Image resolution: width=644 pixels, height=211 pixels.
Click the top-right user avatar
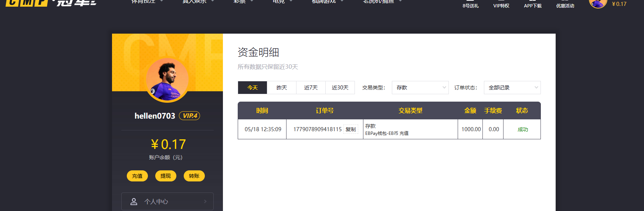[x=598, y=3]
